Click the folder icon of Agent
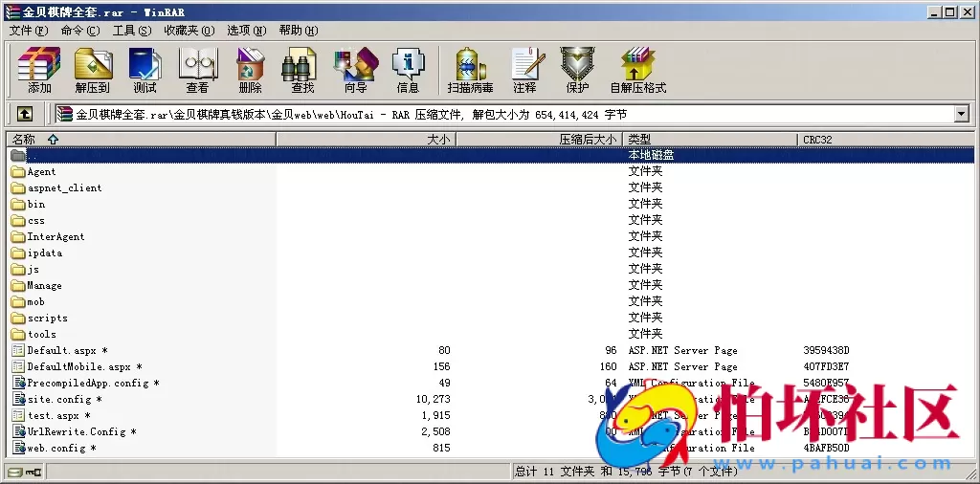This screenshot has width=980, height=484. pyautogui.click(x=18, y=172)
